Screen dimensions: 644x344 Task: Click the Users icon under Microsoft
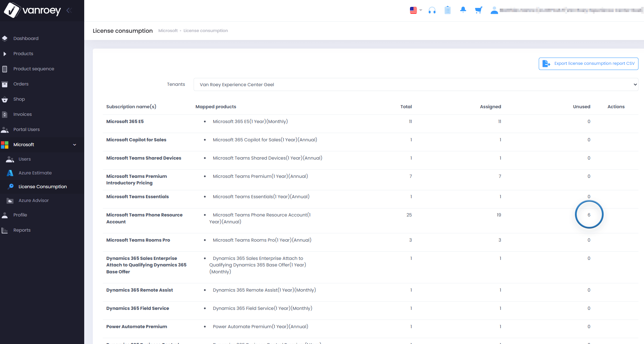[10, 159]
